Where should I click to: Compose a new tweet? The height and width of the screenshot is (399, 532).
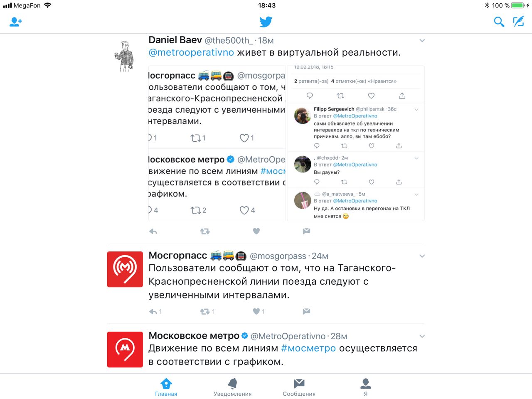point(518,22)
